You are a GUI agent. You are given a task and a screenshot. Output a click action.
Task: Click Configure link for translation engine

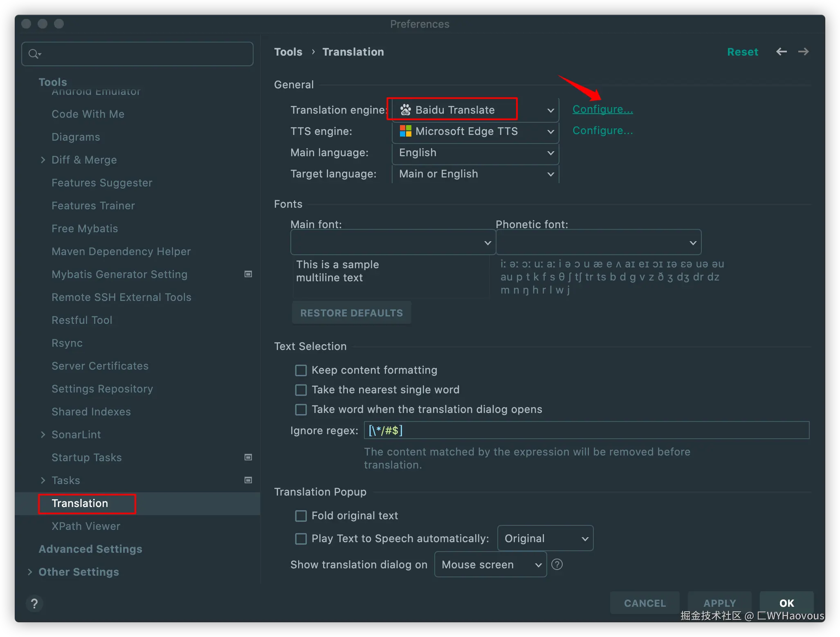[x=602, y=109]
